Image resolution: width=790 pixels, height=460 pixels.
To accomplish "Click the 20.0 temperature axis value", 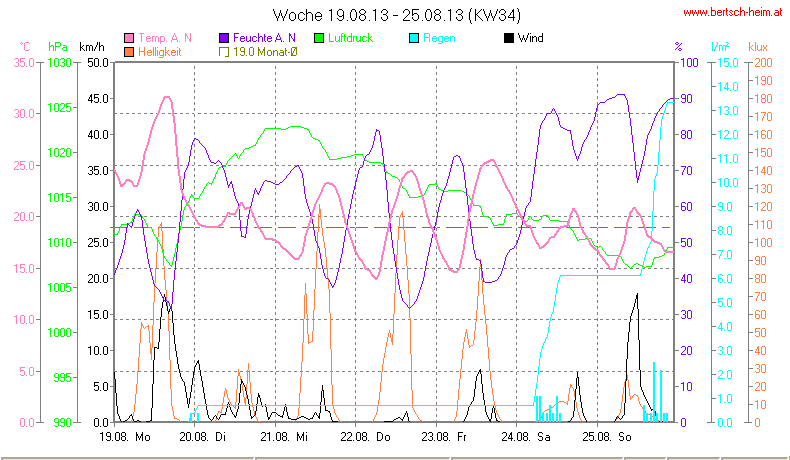I will [x=24, y=217].
